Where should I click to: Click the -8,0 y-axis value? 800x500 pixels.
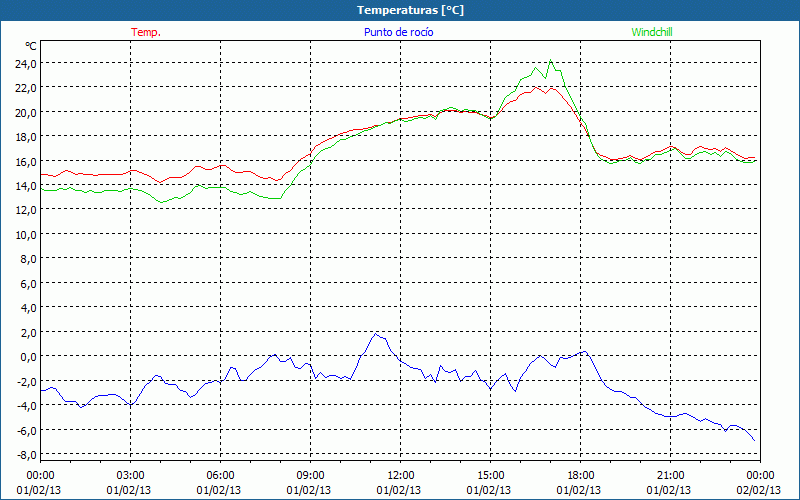27,455
